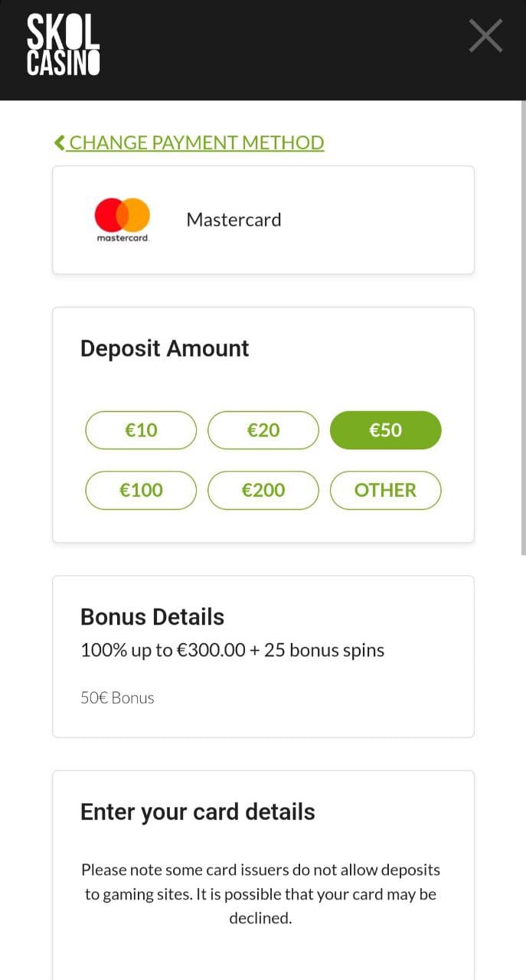The height and width of the screenshot is (980, 526).
Task: Click the Mastercard red-orange circles logo
Action: point(123,215)
